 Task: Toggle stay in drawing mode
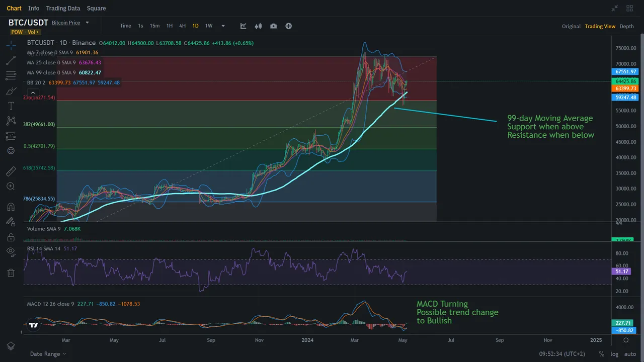[x=11, y=222]
